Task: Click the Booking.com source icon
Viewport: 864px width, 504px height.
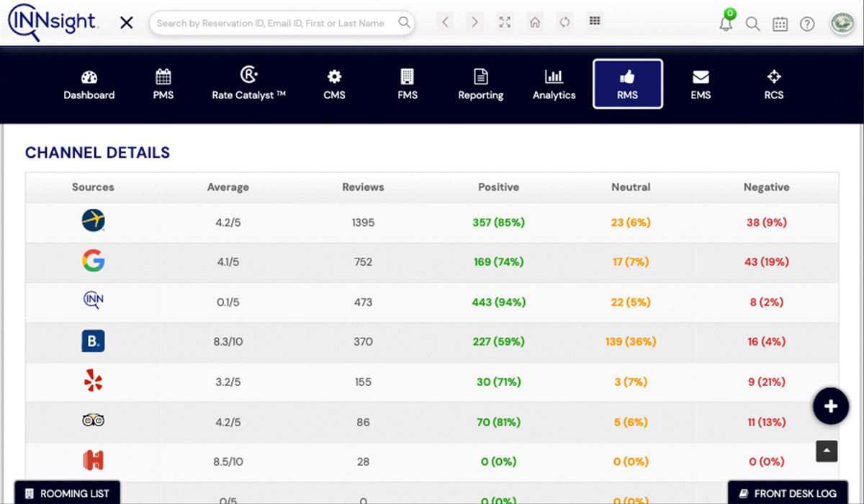Action: [94, 341]
